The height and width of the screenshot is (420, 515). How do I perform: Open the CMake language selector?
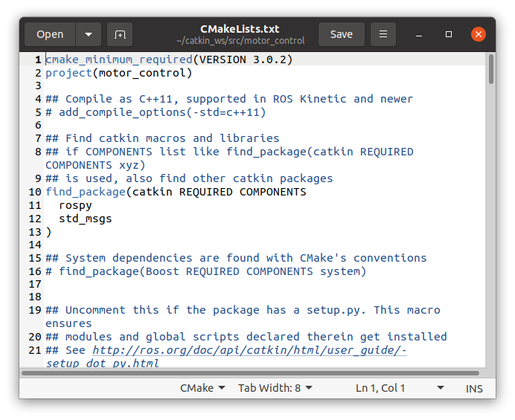[x=202, y=388]
